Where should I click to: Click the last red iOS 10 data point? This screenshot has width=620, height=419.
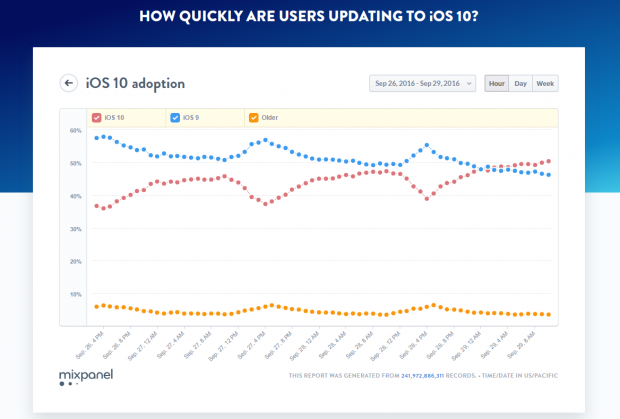pyautogui.click(x=549, y=161)
